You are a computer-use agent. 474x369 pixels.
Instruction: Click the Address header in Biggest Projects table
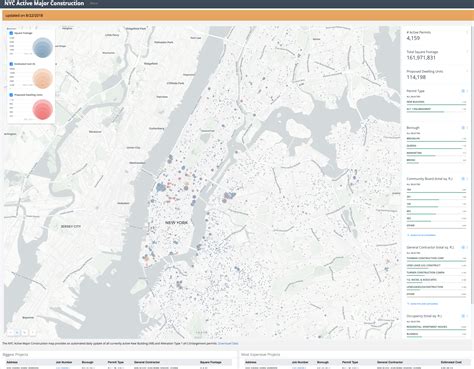click(x=12, y=362)
